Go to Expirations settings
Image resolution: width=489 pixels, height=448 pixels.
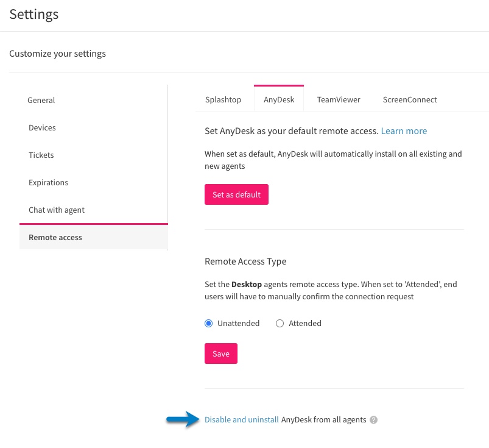point(48,183)
